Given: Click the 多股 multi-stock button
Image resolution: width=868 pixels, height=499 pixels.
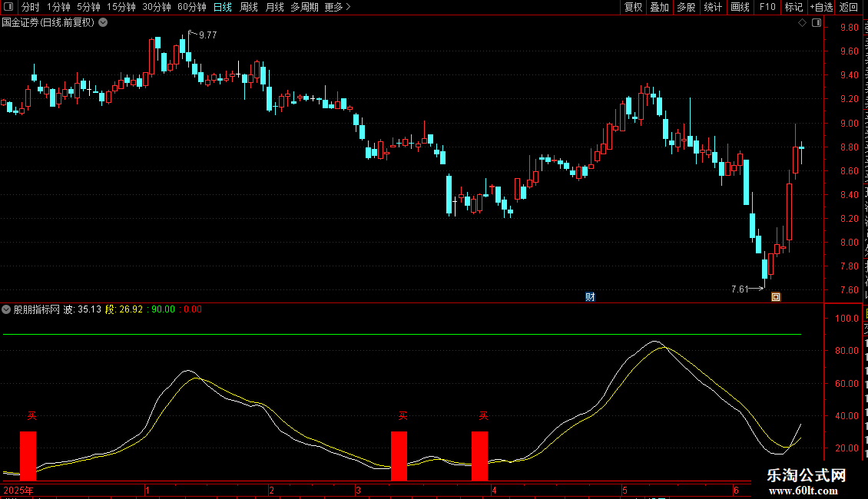Looking at the screenshot, I should [x=687, y=7].
